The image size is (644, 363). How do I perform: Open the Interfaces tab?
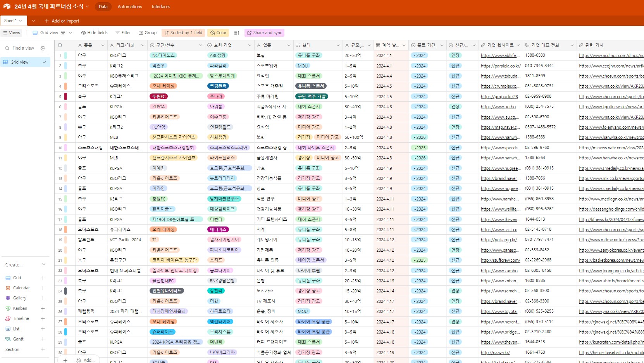[x=161, y=7]
